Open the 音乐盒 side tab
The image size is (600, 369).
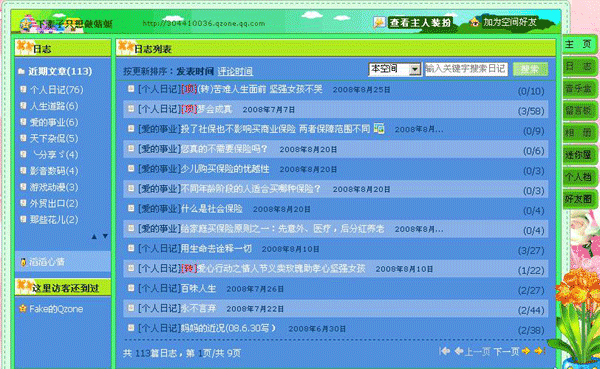(x=579, y=89)
